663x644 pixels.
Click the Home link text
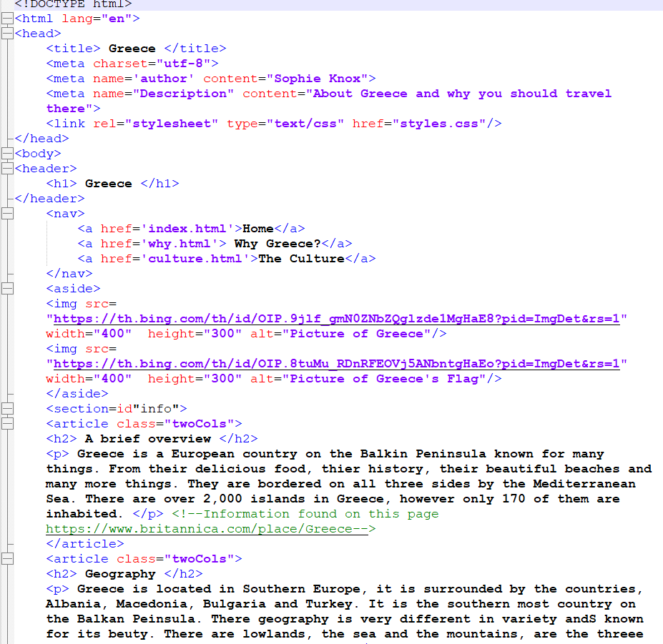click(258, 229)
